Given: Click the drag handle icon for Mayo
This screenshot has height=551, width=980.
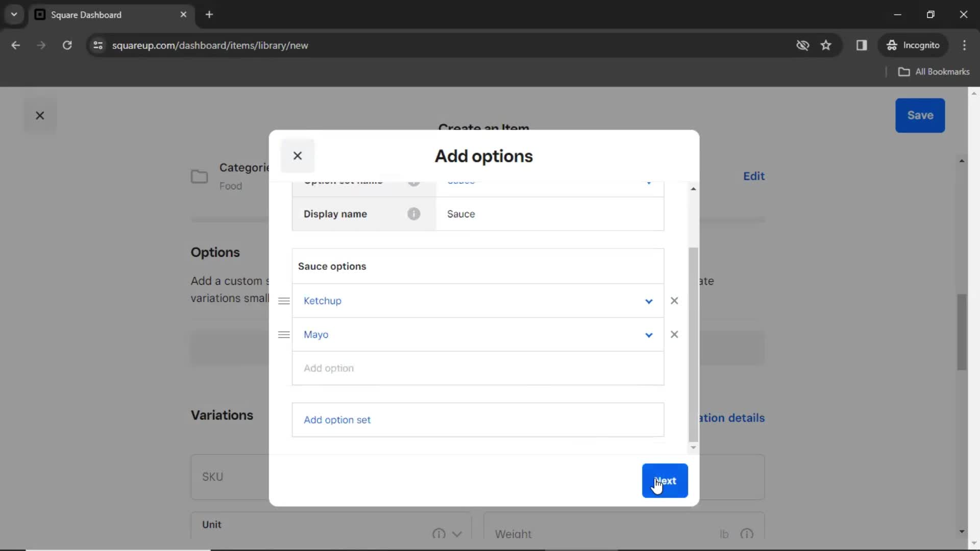Looking at the screenshot, I should point(283,334).
